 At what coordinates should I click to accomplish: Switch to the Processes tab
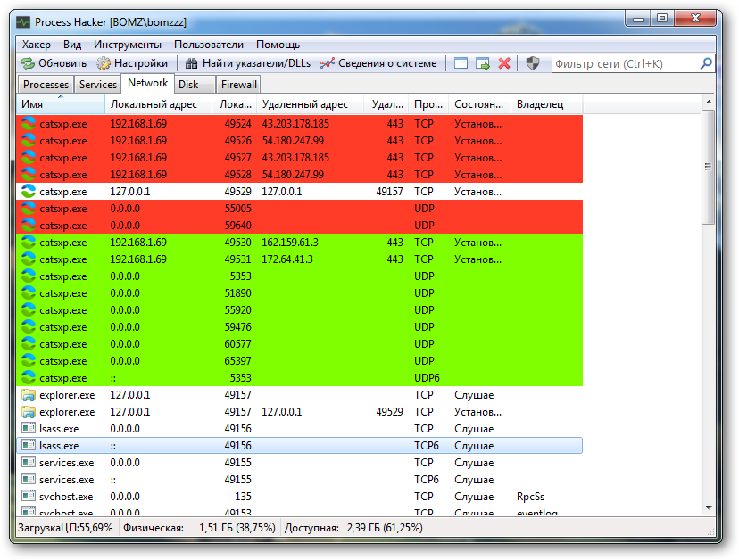pos(46,85)
